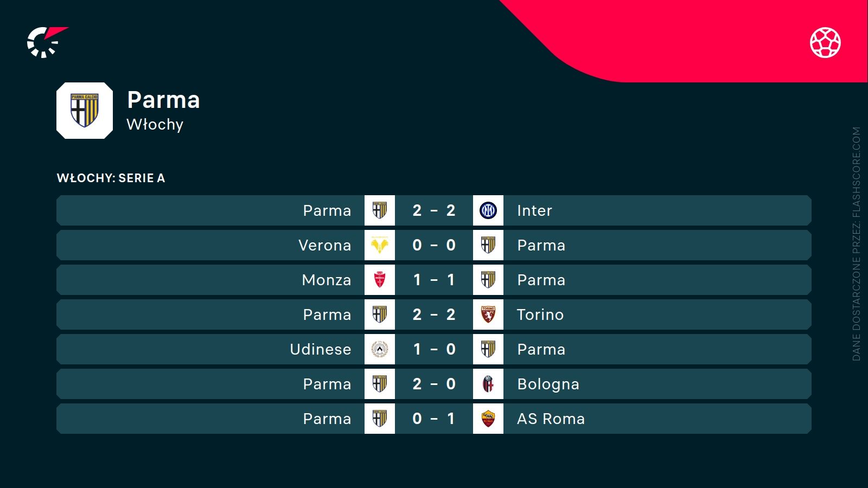The height and width of the screenshot is (488, 868).
Task: Click the Monza club crest
Action: click(380, 280)
